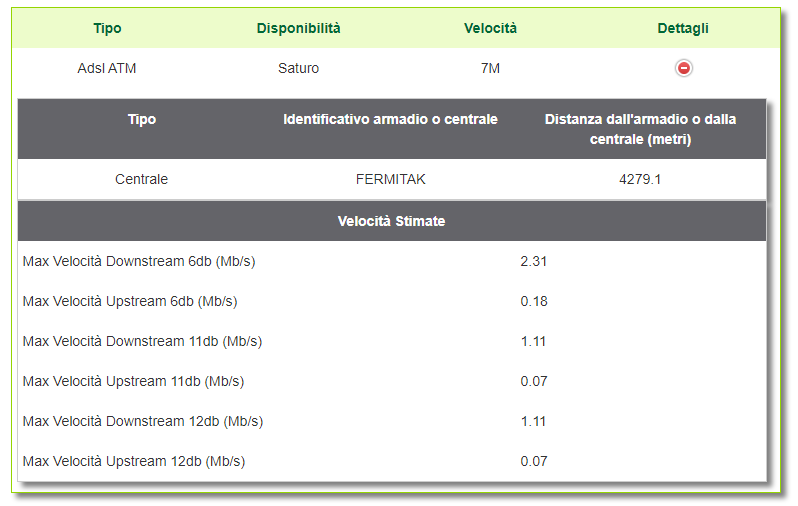Select the 0.18 upstream value
798x506 pixels.
(x=534, y=301)
